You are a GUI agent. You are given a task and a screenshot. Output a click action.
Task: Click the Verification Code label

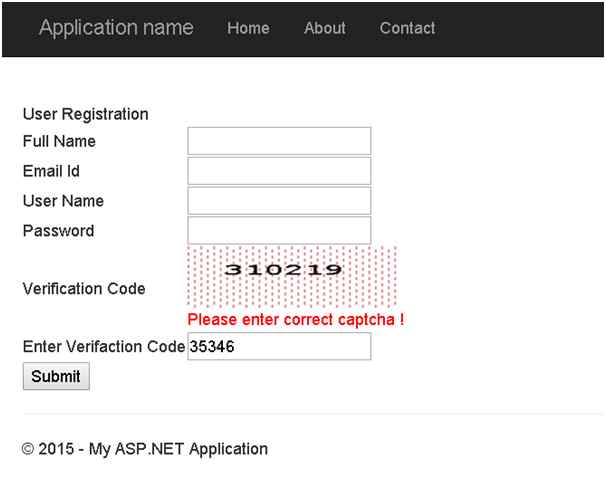tap(84, 289)
